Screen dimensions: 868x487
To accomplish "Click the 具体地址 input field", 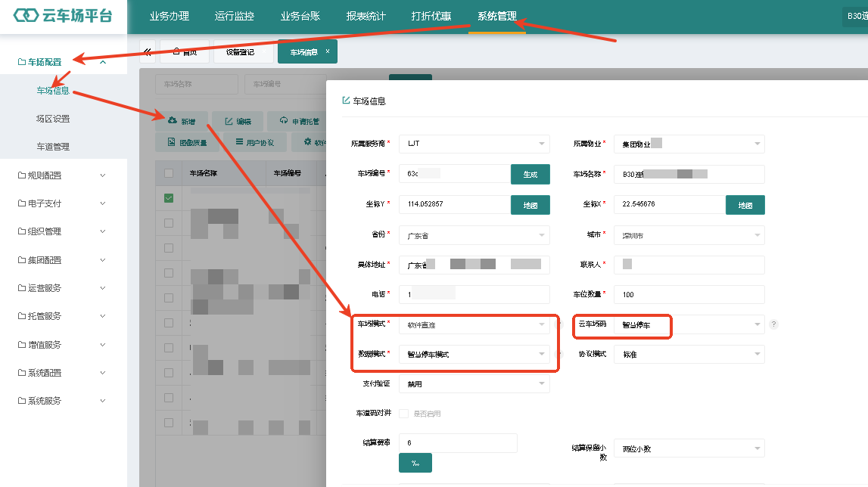I will pyautogui.click(x=474, y=265).
